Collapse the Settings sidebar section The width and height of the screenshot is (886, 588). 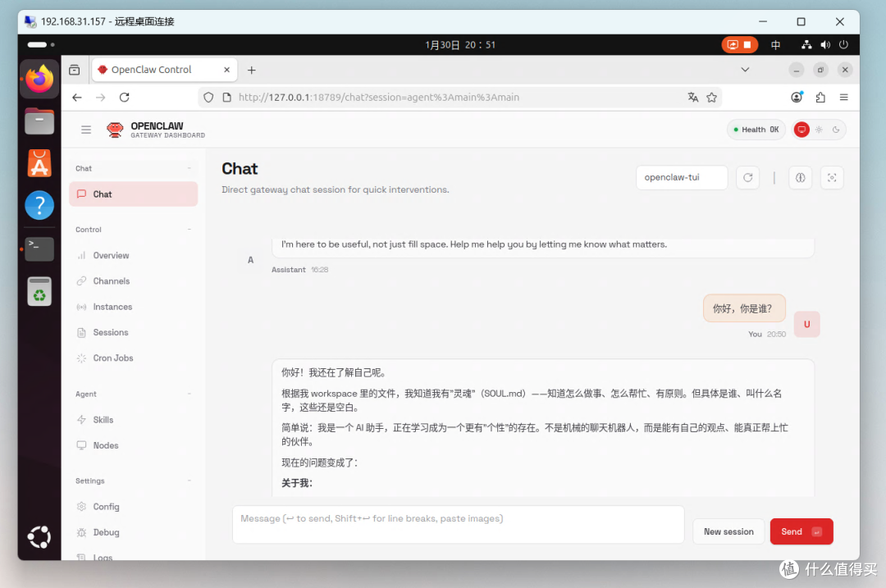point(190,481)
